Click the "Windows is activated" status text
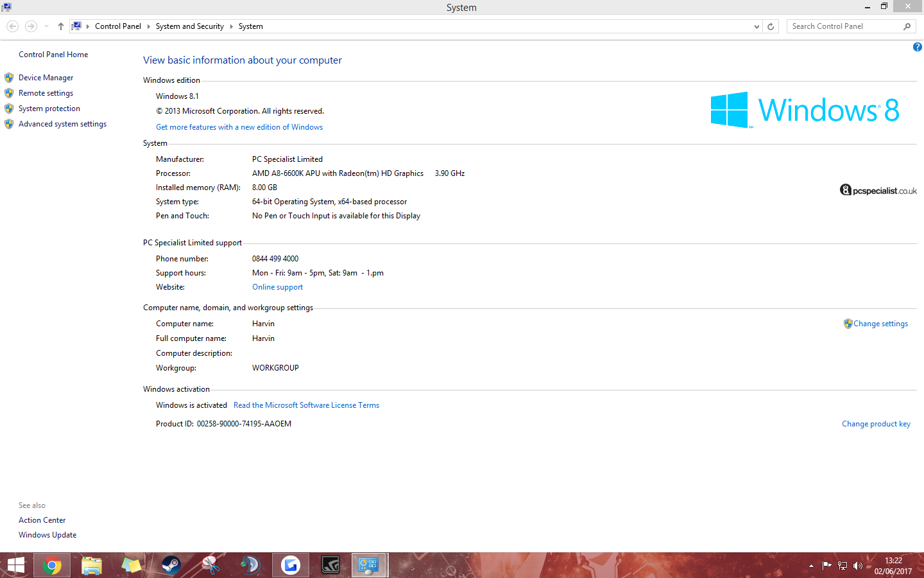 pyautogui.click(x=191, y=405)
